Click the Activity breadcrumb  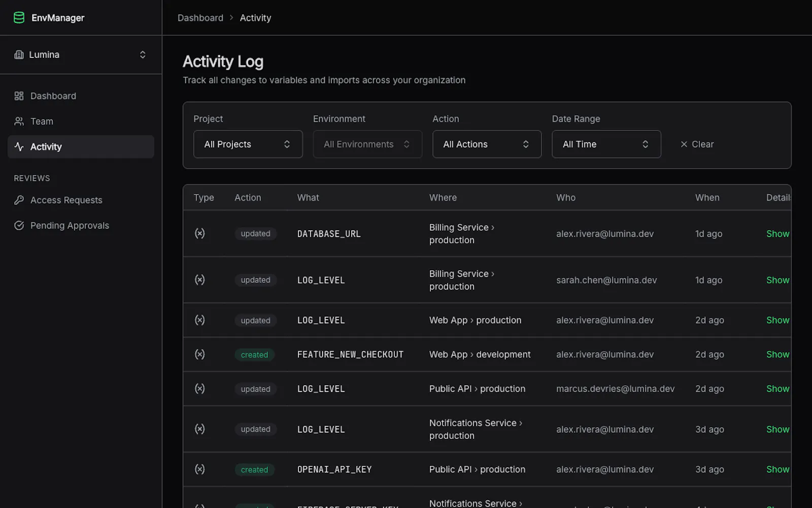click(x=255, y=18)
